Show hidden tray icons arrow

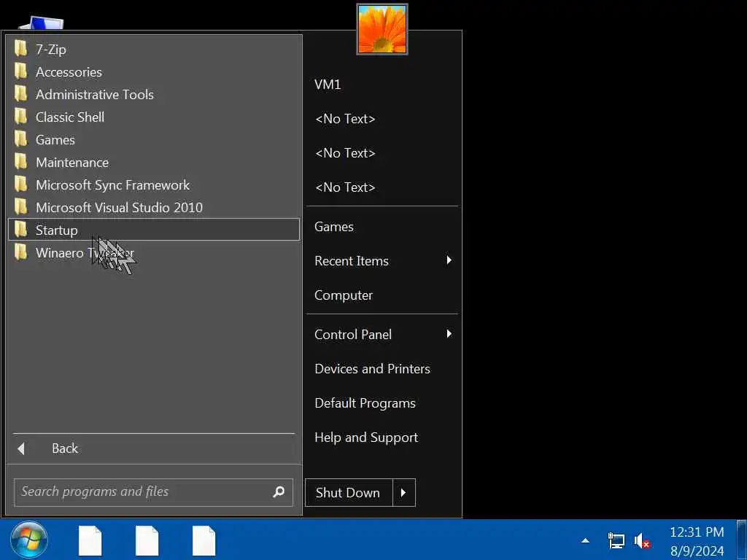[586, 540]
